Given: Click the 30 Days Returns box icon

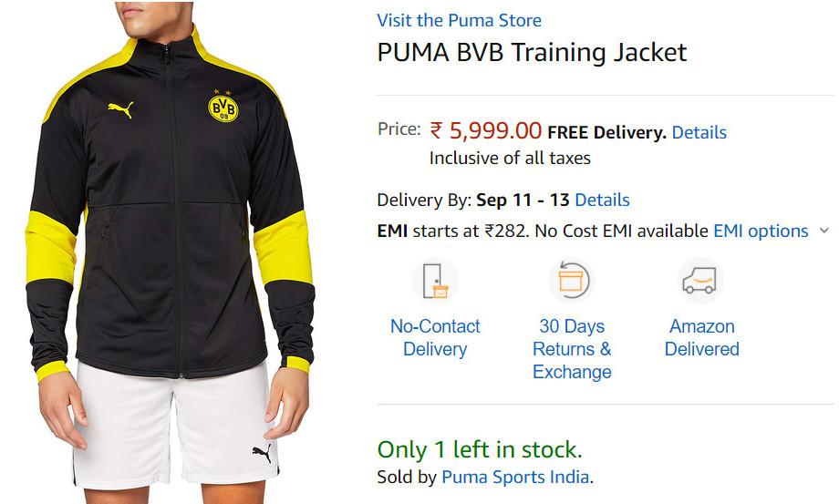Looking at the screenshot, I should pos(572,281).
